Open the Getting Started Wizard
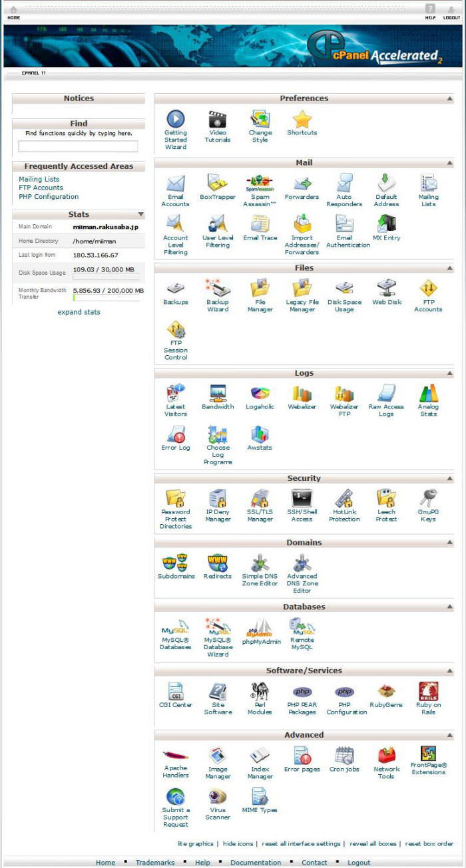Screen dimensions: 466x868 tap(176, 119)
